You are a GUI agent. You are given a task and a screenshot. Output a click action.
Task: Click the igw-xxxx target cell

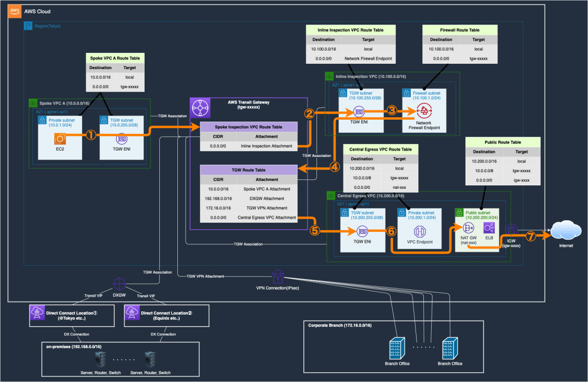tap(521, 179)
